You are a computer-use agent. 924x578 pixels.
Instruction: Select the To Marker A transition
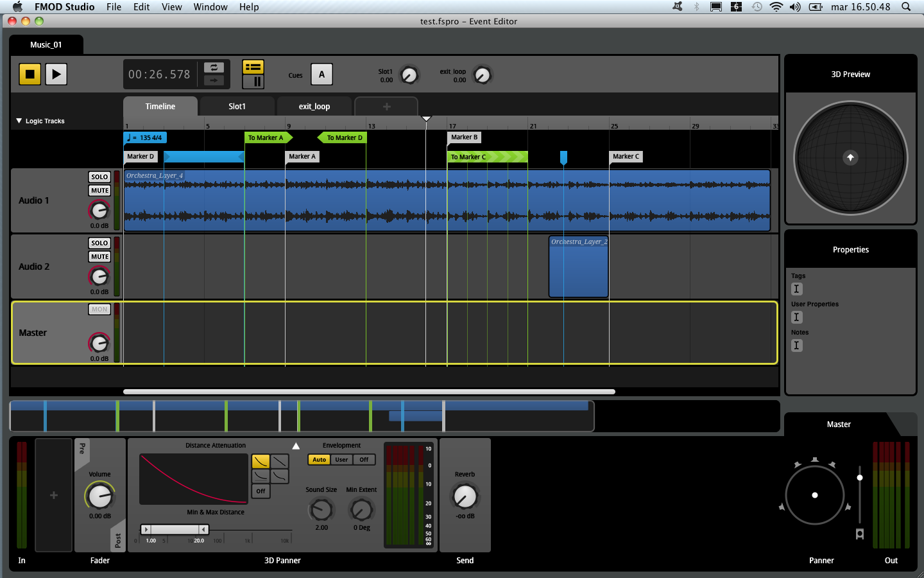point(268,137)
